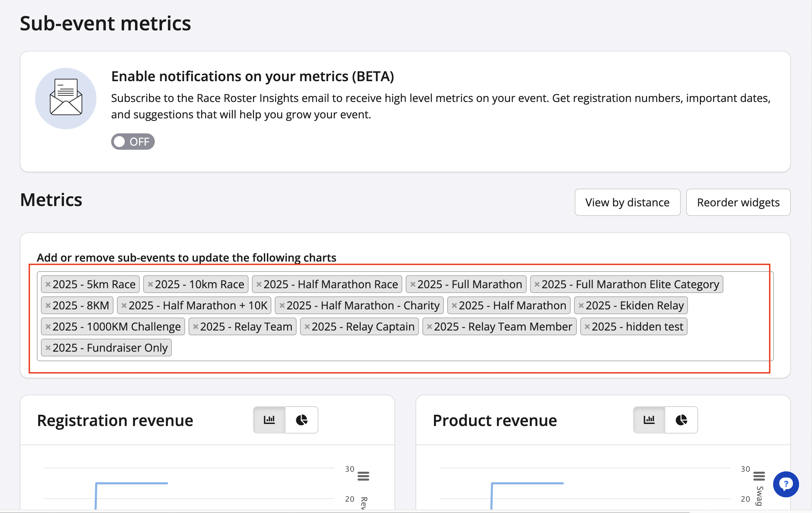Screen dimensions: 812x513
Task: Open the help chat bubble
Action: pyautogui.click(x=786, y=484)
